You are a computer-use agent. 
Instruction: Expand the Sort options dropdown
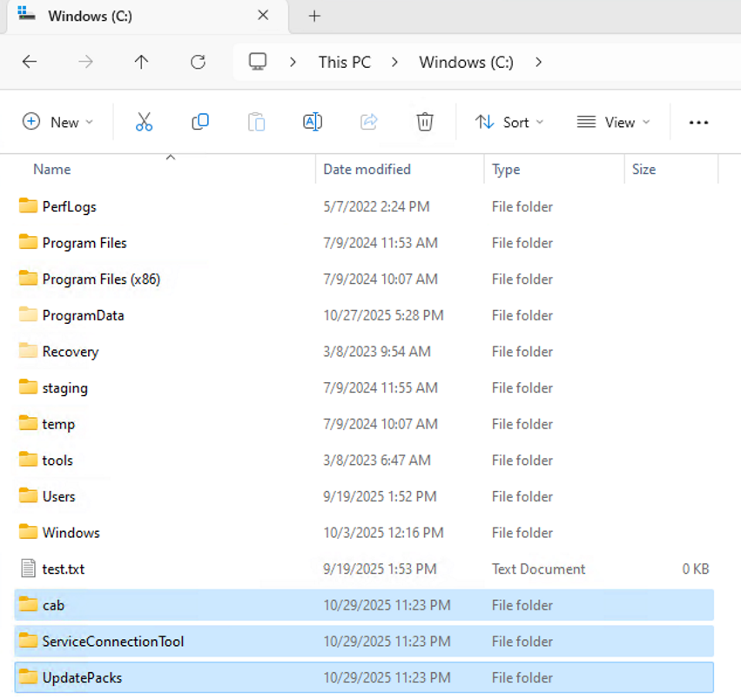[x=509, y=122]
